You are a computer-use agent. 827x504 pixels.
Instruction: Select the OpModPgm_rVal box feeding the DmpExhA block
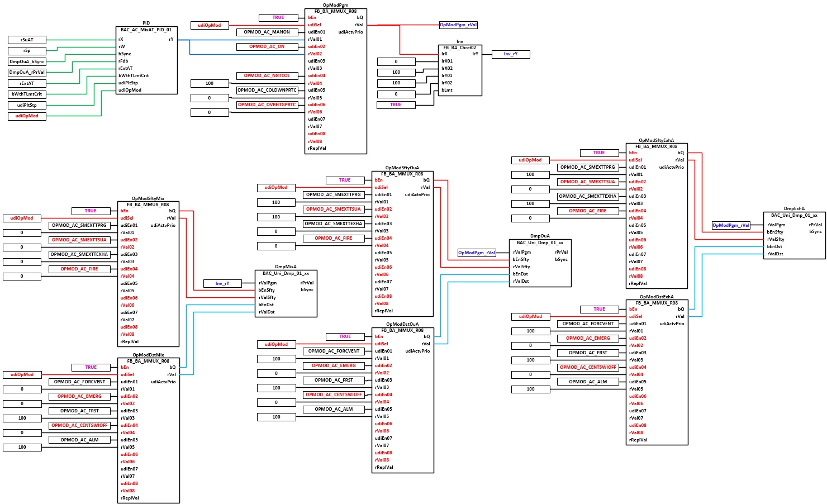[731, 225]
